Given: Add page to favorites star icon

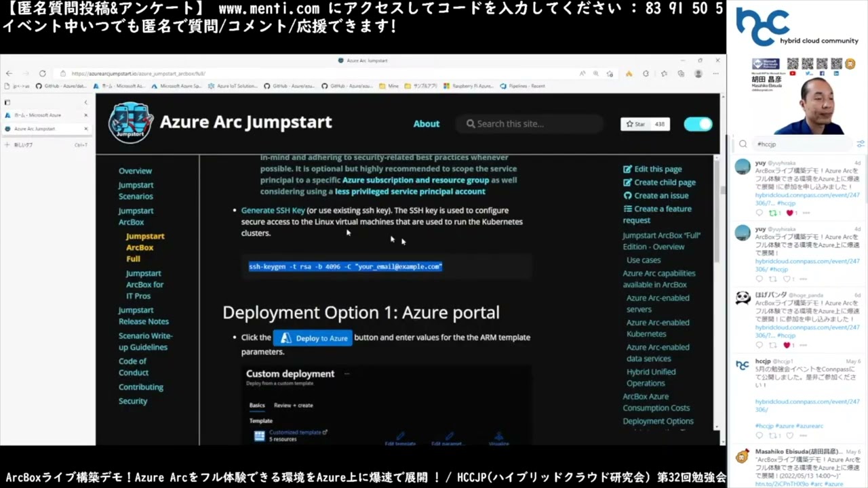Looking at the screenshot, I should click(610, 73).
